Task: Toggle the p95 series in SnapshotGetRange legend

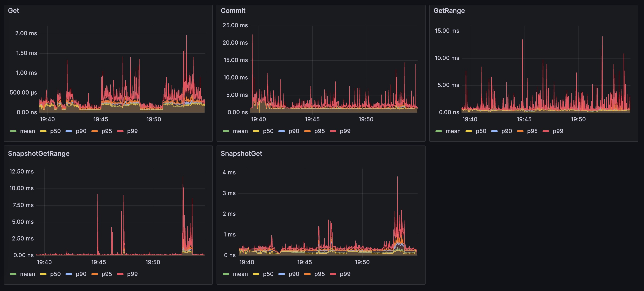Action: pos(107,274)
